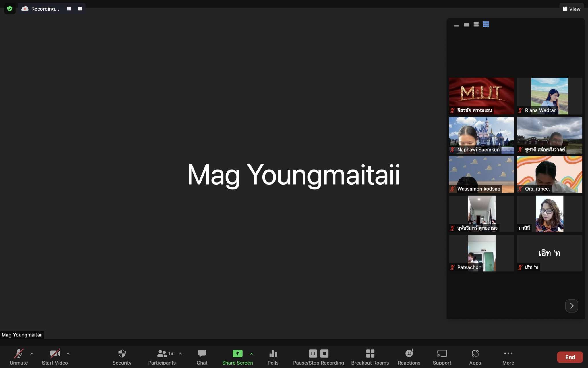
Task: Click the encryption shield icon at top left
Action: tap(10, 9)
